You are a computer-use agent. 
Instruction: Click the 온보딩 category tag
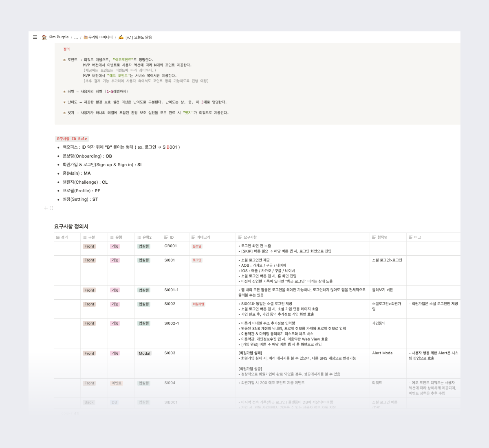(x=197, y=246)
